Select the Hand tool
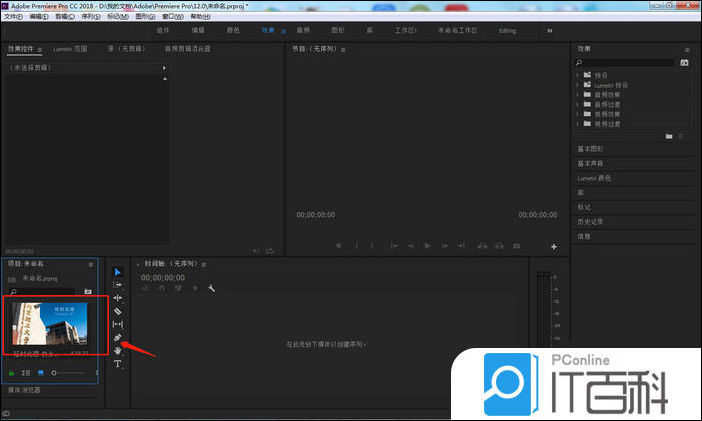Viewport: 702px width, 421px height. click(117, 351)
